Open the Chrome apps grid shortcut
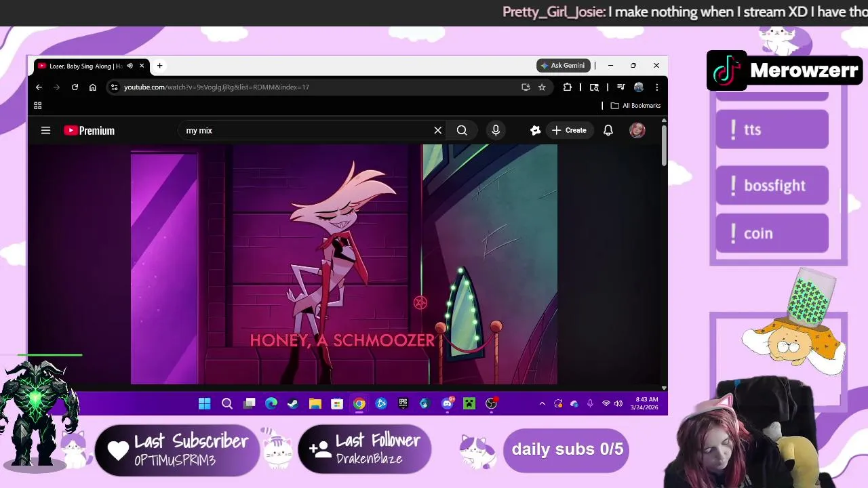This screenshot has width=868, height=488. [x=38, y=106]
